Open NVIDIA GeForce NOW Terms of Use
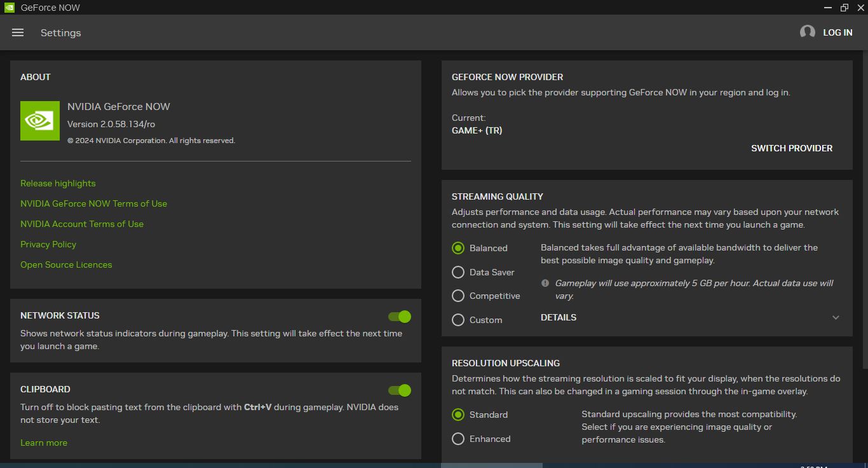868x468 pixels. tap(93, 203)
